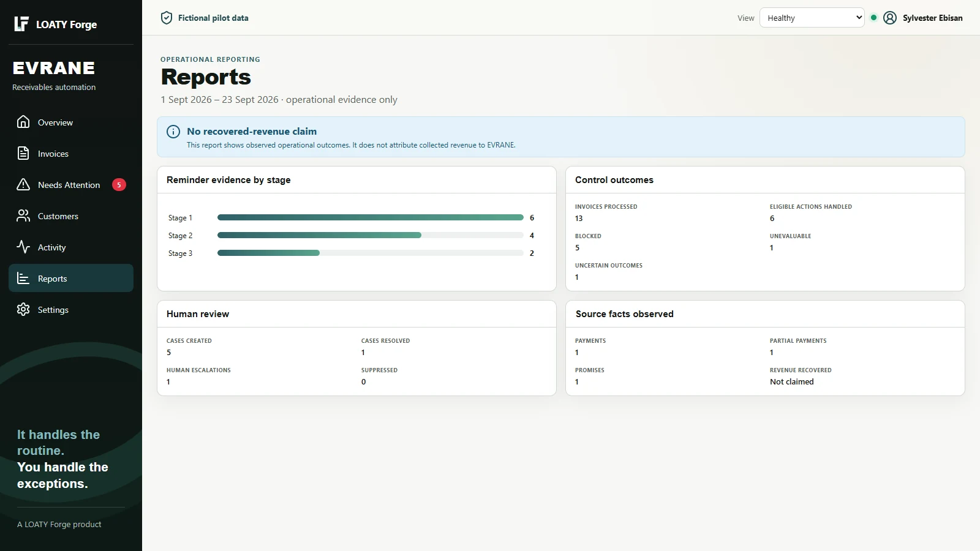Click the shield icon beside Fictional pilot data
The image size is (980, 551).
click(167, 18)
